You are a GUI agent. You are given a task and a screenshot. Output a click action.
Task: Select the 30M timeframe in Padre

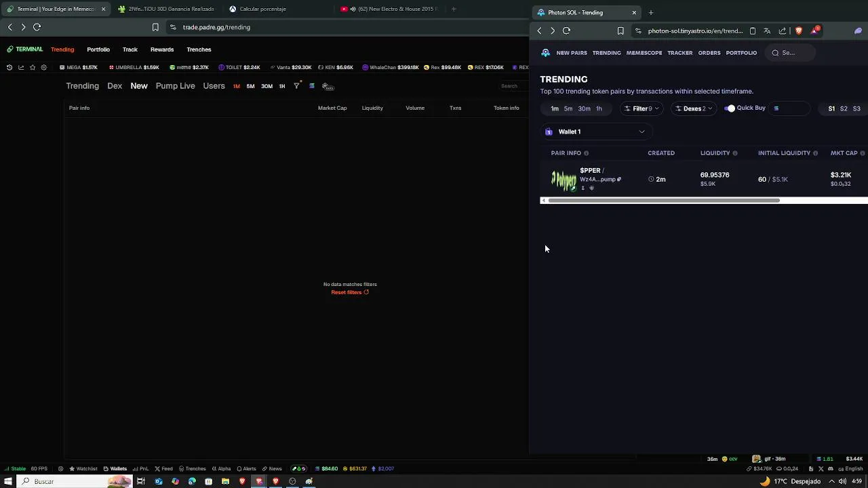point(267,86)
